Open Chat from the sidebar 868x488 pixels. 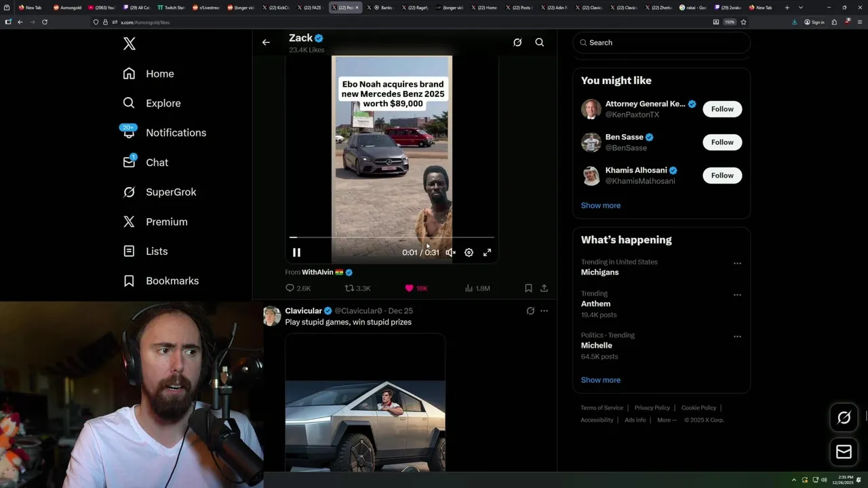click(x=145, y=163)
